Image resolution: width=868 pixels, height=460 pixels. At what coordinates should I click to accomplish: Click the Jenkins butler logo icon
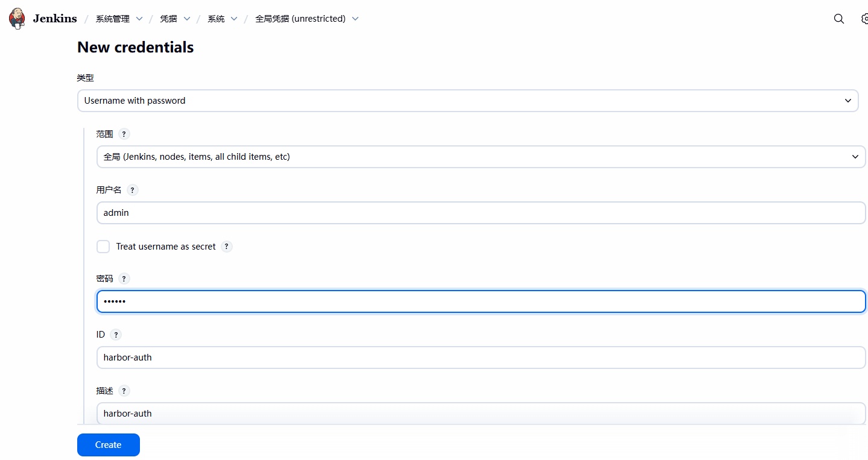17,19
